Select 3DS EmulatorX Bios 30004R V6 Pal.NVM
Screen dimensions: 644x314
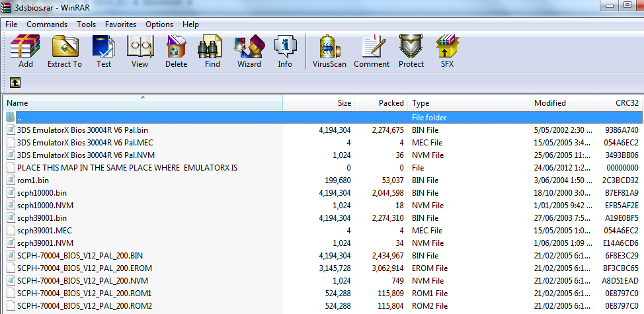[x=86, y=155]
